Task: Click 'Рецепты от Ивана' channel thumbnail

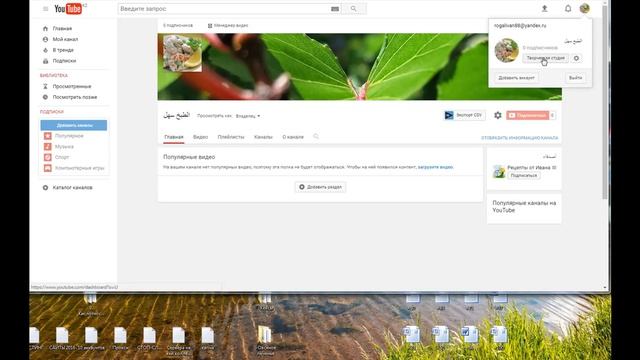Action: tap(498, 171)
